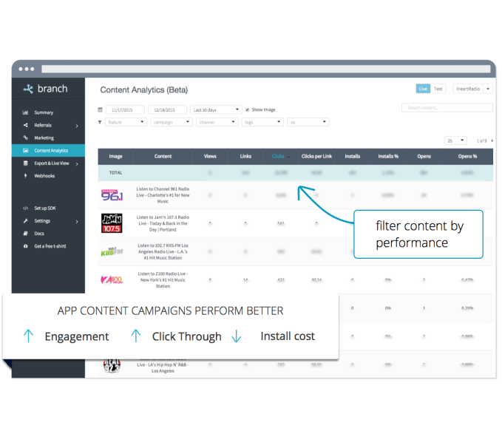Open the tags filter dropdown
The image size is (502, 448).
262,122
